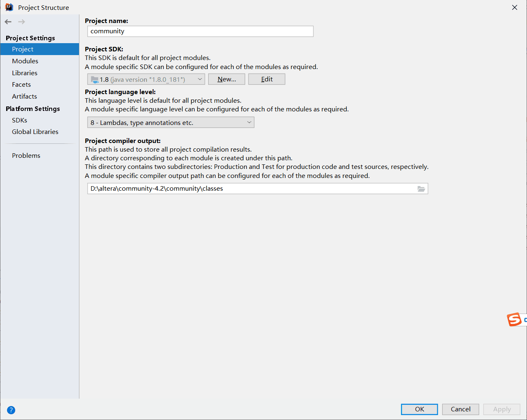
Task: Select Project in the settings sidebar
Action: pos(39,49)
